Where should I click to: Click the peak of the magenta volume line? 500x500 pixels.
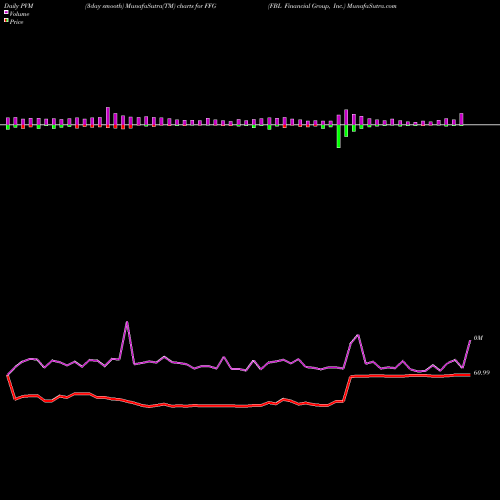(127, 322)
